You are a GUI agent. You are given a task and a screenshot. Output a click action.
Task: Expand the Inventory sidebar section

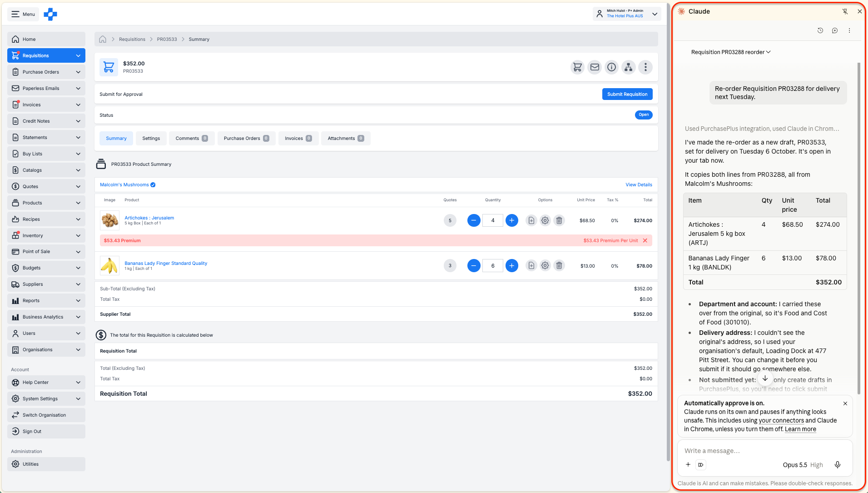pyautogui.click(x=46, y=235)
